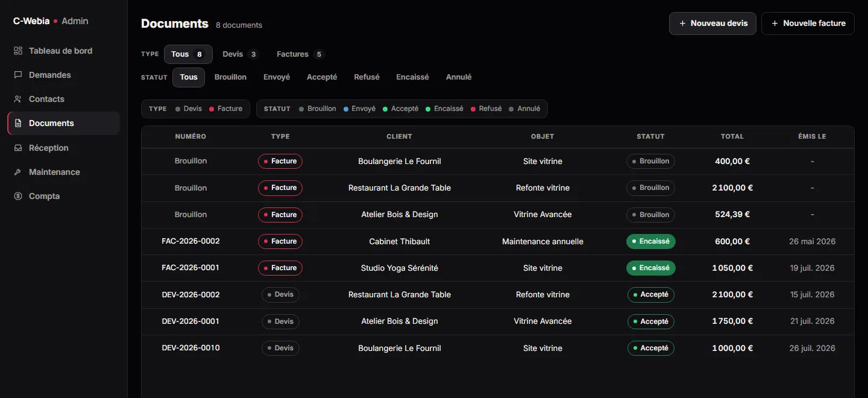Viewport: 868px width, 398px height.
Task: Select the Encaissé statut filter
Action: click(412, 77)
